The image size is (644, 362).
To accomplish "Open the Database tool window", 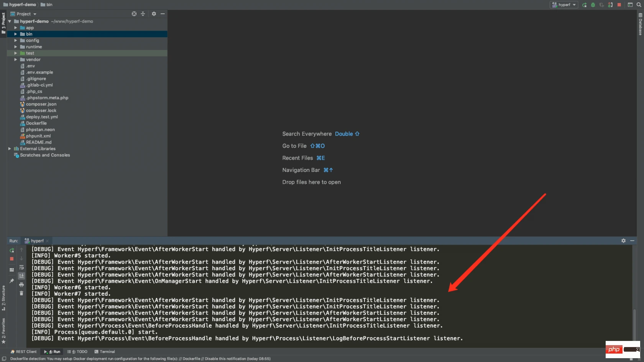I will click(639, 25).
